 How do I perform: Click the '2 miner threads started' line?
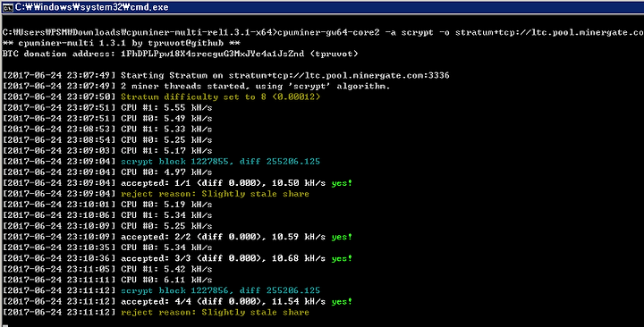[x=196, y=86]
